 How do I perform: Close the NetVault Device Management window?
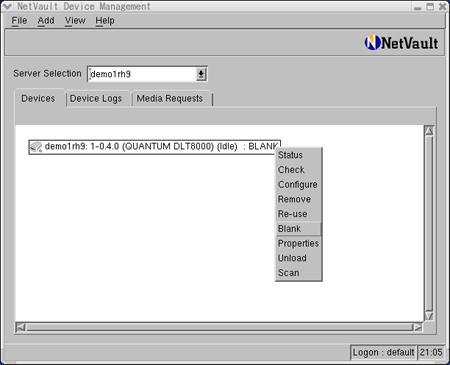[x=442, y=6]
